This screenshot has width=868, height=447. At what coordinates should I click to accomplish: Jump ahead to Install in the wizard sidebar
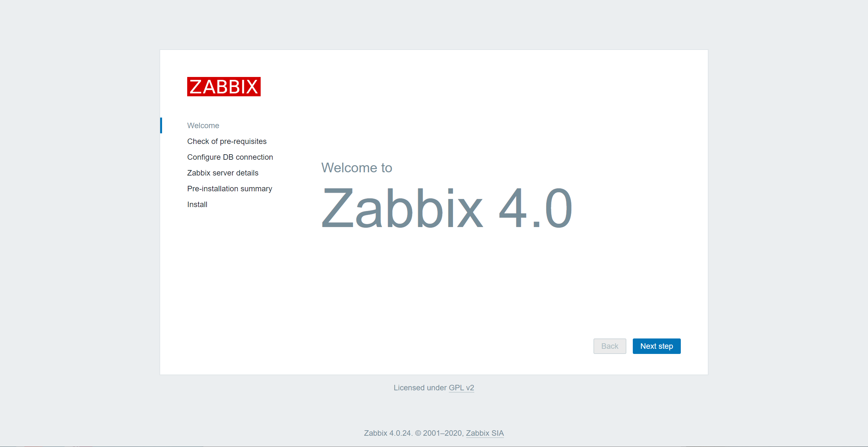tap(197, 204)
